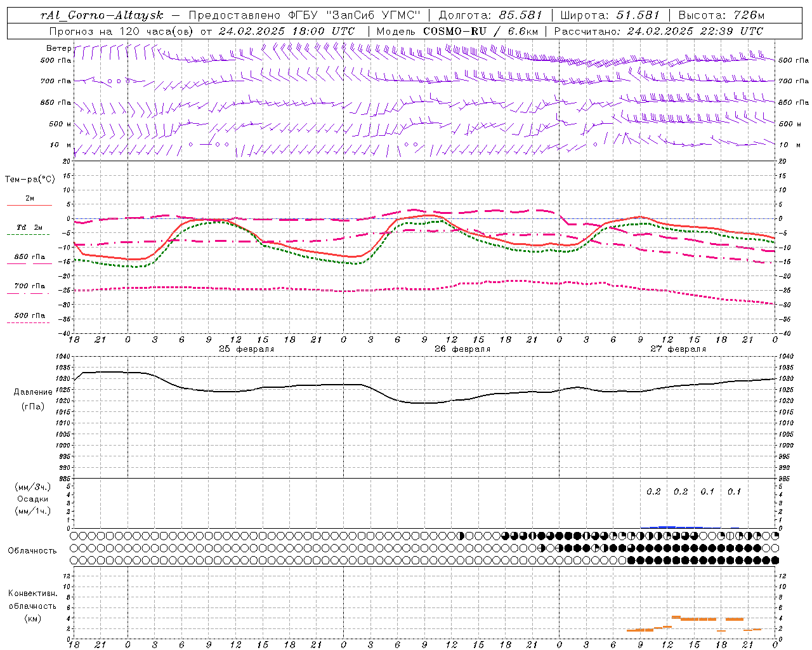Screen dimensions: 812x650
Task: Click the COSMO-RU model label
Action: (x=456, y=31)
